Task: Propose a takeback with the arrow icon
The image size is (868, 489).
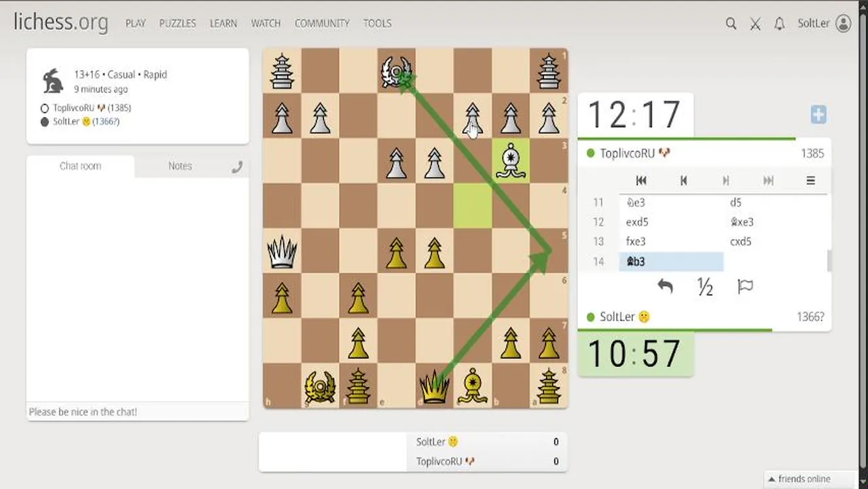Action: pyautogui.click(x=665, y=287)
